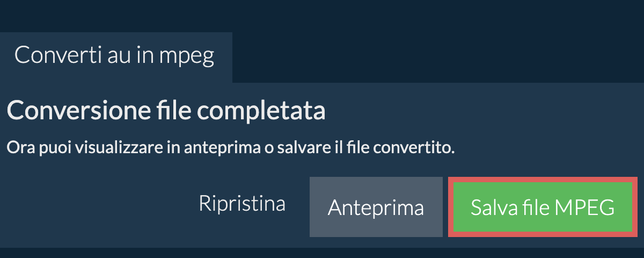644x258 pixels.
Task: Preview the converted file with Anteprima
Action: click(x=376, y=207)
